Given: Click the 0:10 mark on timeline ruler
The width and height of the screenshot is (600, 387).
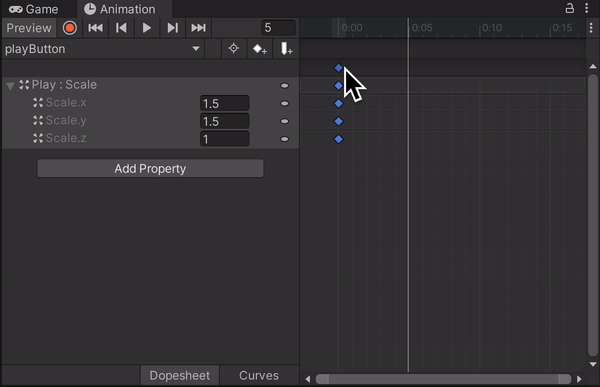Looking at the screenshot, I should (492, 28).
